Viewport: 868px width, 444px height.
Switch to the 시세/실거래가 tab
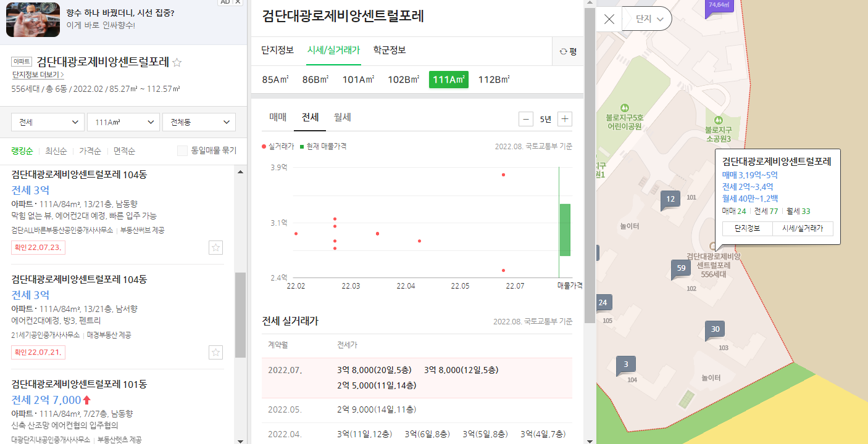333,50
